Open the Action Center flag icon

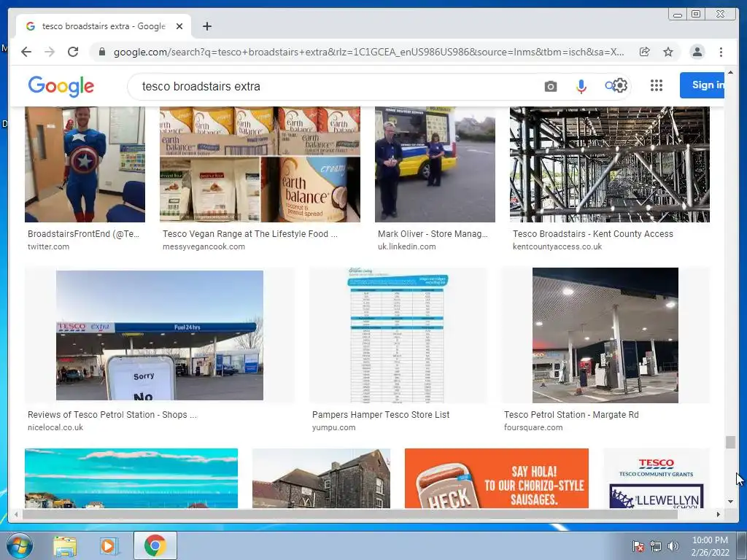pos(638,546)
